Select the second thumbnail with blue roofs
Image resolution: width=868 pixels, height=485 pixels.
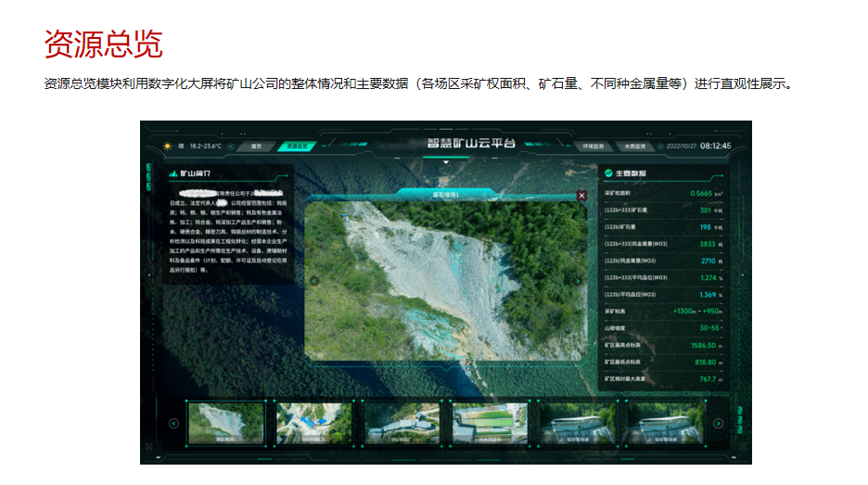[x=313, y=423]
